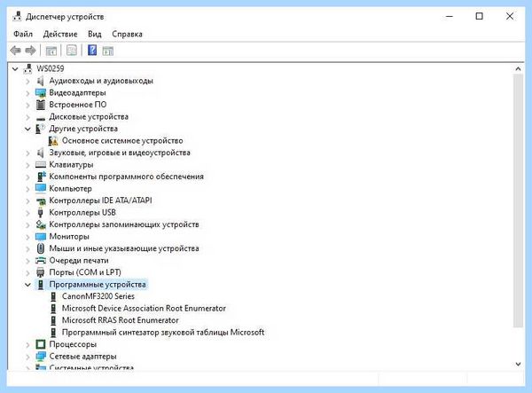
Task: Expand the Сетевые адаптеры node
Action: (27, 357)
